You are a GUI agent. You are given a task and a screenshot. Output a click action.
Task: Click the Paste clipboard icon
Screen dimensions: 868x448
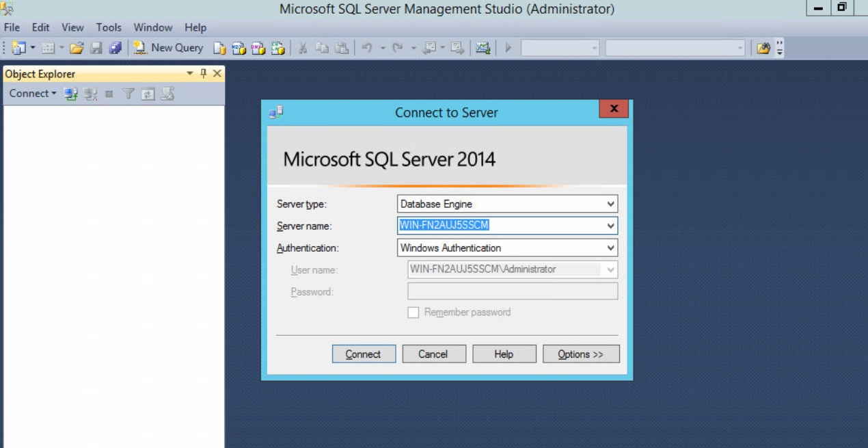pos(342,48)
